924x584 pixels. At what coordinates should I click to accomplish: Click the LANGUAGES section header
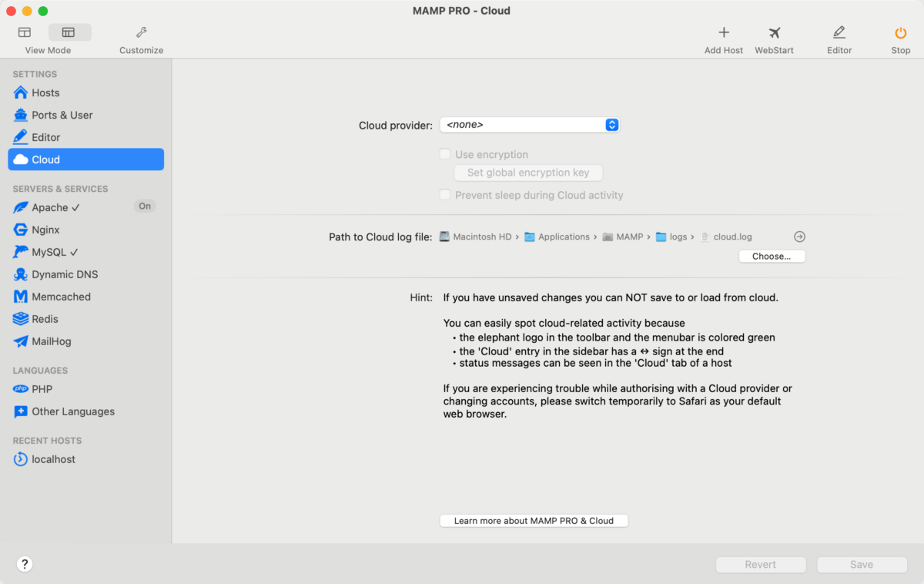click(x=40, y=371)
